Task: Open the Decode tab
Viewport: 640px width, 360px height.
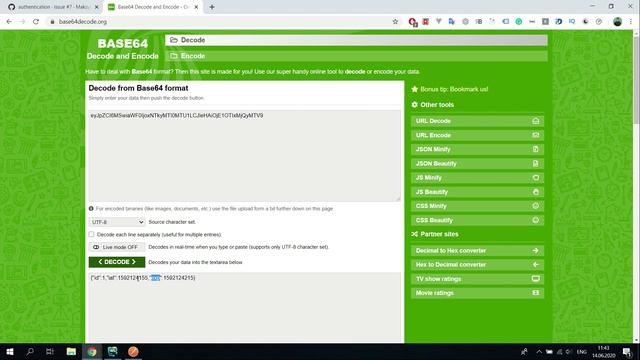Action: [356, 40]
